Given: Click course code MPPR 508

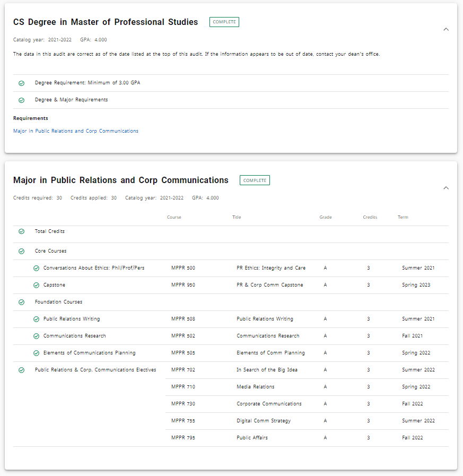Looking at the screenshot, I should click(x=183, y=319).
